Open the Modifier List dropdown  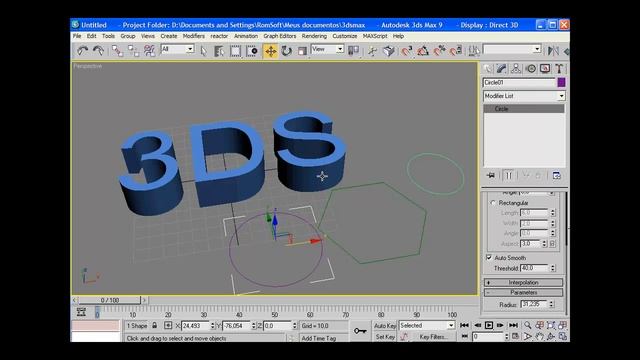point(524,96)
